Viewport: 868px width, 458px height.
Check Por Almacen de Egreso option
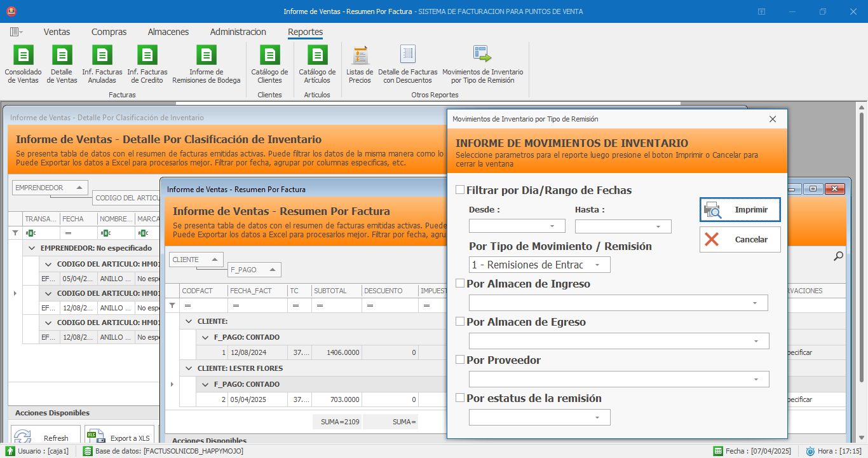460,321
